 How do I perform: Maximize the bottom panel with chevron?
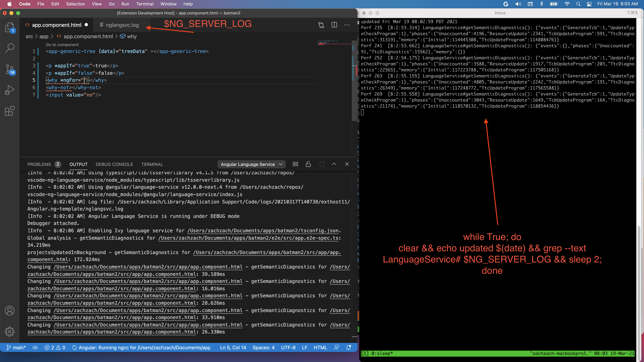334,164
